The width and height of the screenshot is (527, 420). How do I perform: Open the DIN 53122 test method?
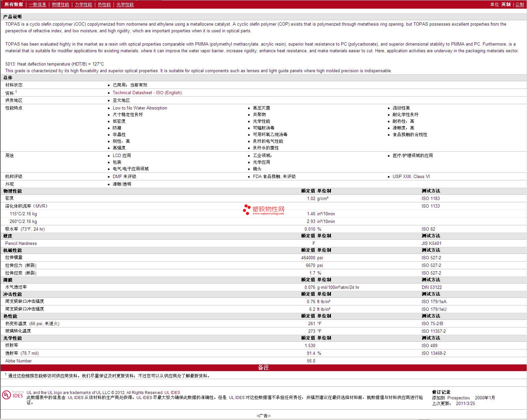point(431,288)
